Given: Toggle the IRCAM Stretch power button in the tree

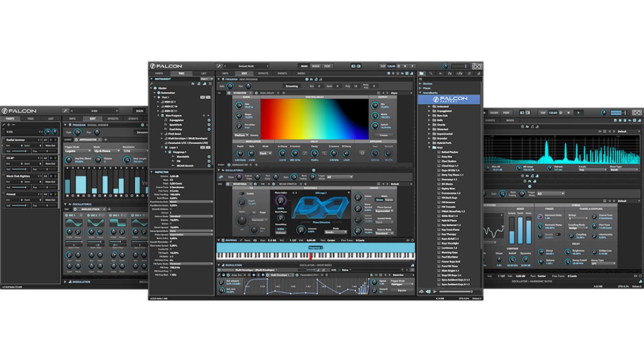Looking at the screenshot, I should point(208,165).
